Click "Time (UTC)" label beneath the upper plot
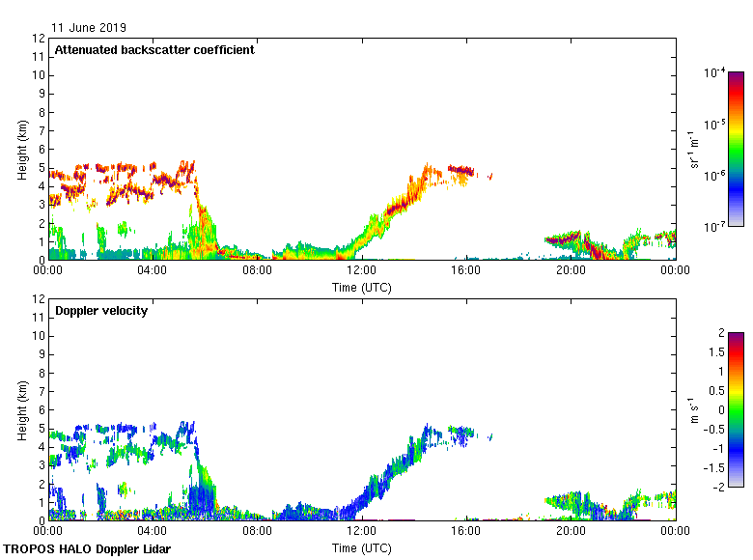This screenshot has height=560, width=753. 361,287
